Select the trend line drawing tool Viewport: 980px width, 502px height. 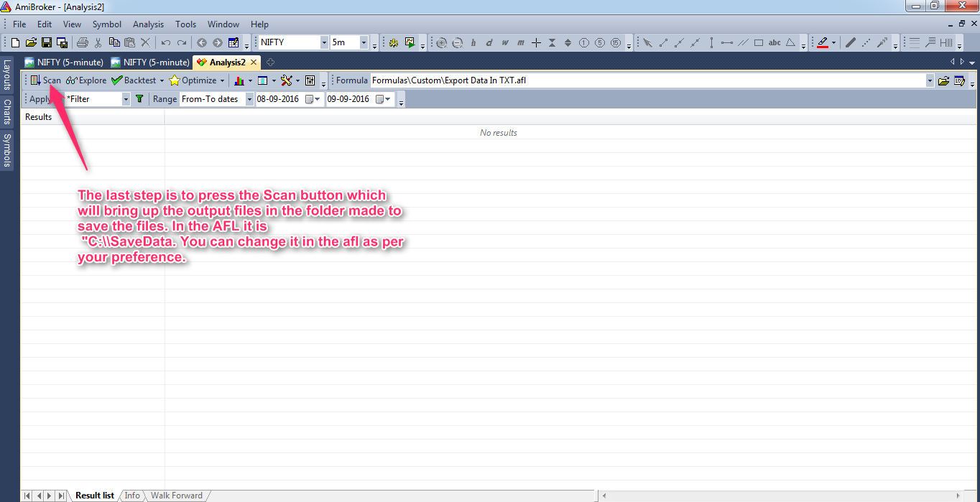point(663,42)
